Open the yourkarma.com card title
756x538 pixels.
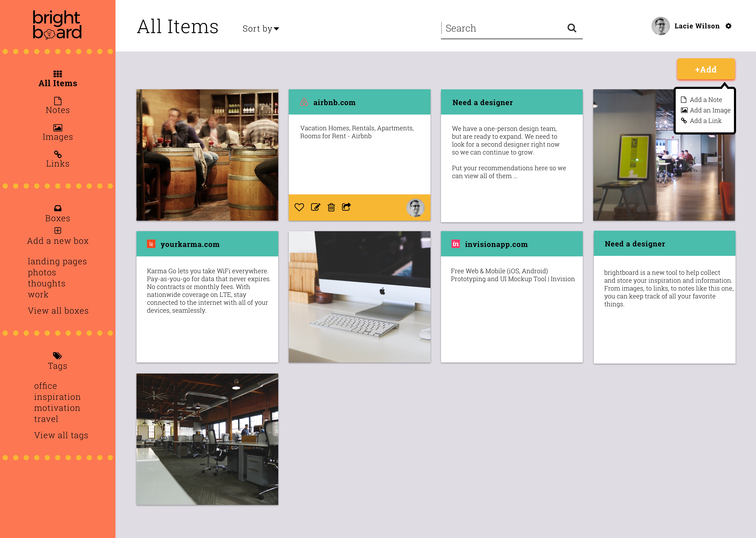pos(190,244)
